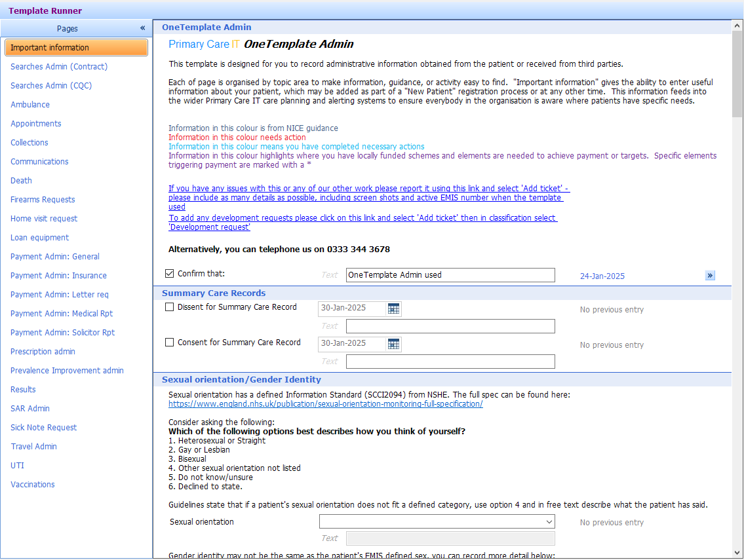
Task: Click No previous entry beside Consent date
Action: tap(612, 345)
